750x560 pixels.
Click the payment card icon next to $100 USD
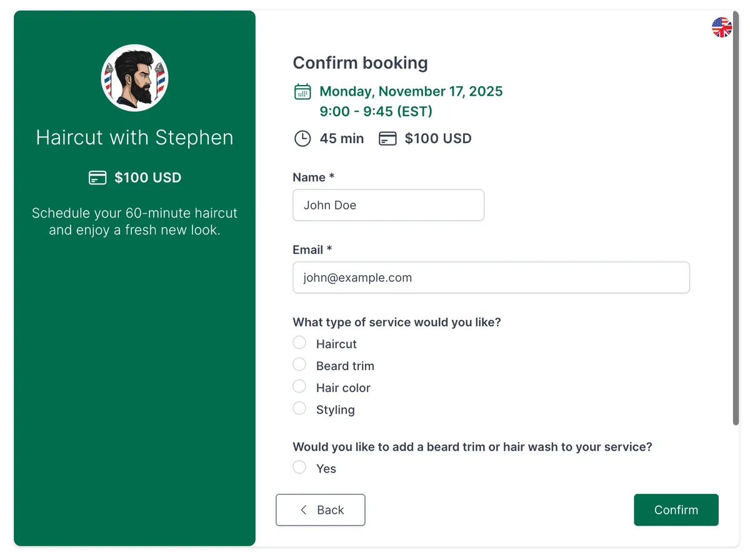387,138
